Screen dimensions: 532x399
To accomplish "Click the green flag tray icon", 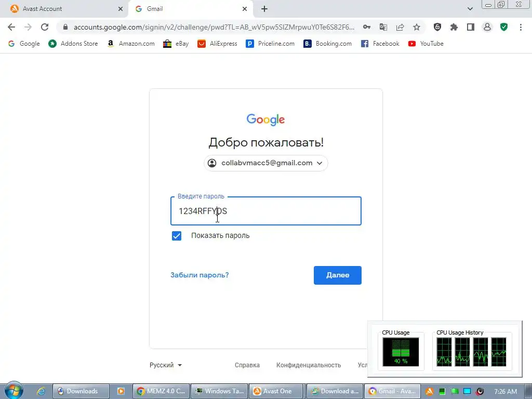I will click(x=455, y=391).
